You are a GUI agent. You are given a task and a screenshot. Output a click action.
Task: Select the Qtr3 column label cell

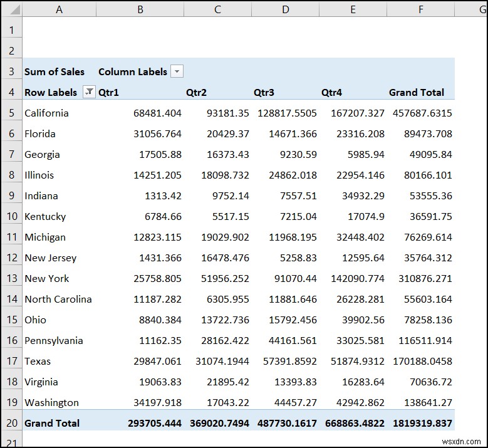(x=264, y=92)
